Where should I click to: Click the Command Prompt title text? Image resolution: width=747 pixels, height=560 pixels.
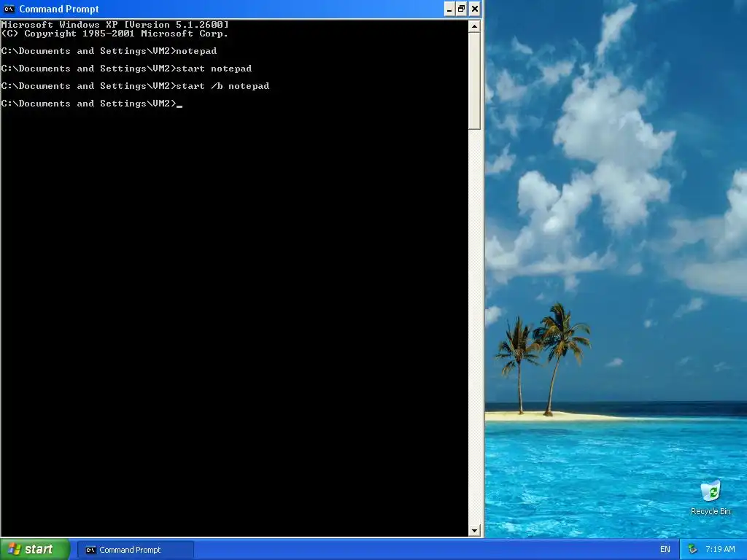pos(59,9)
